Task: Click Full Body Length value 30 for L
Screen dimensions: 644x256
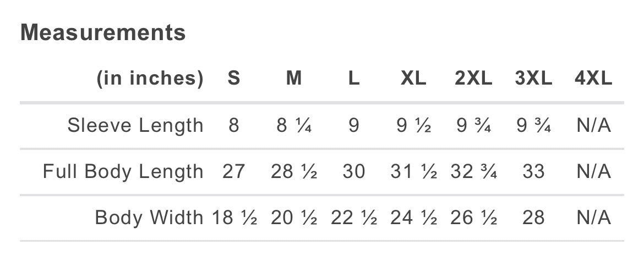Action: coord(353,171)
